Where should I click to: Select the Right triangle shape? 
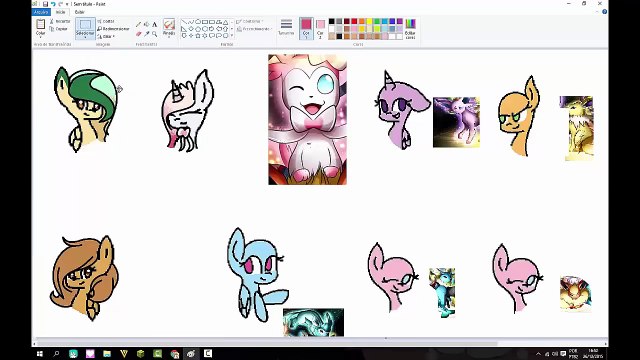click(x=184, y=29)
